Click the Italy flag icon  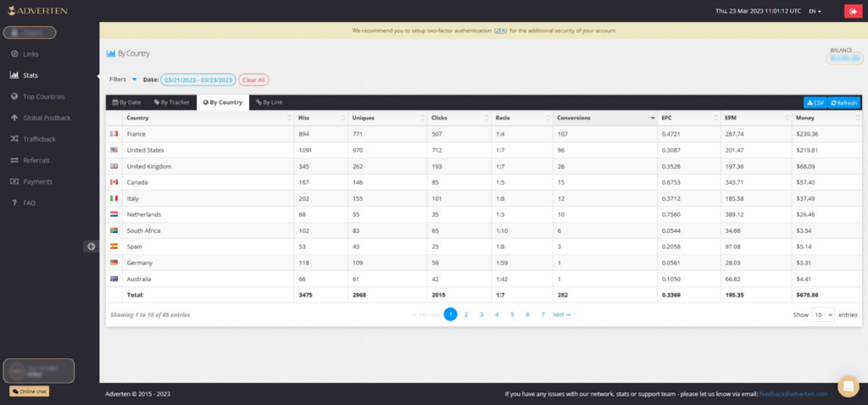coord(114,198)
